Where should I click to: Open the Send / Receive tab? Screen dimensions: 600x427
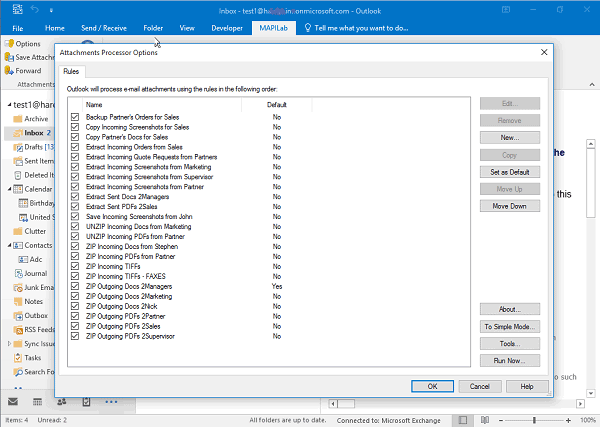coord(104,28)
